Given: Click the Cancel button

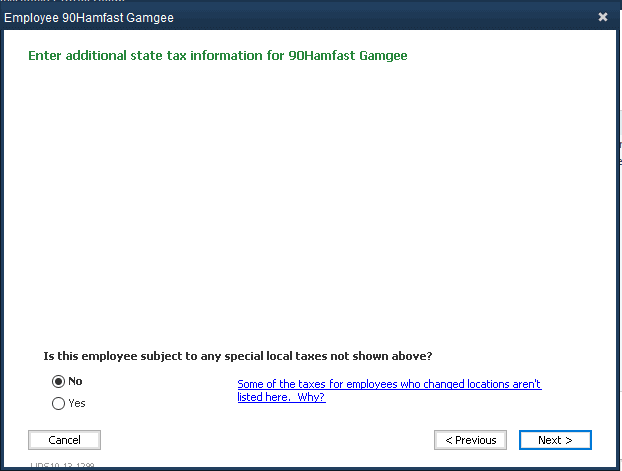Looking at the screenshot, I should tap(64, 440).
